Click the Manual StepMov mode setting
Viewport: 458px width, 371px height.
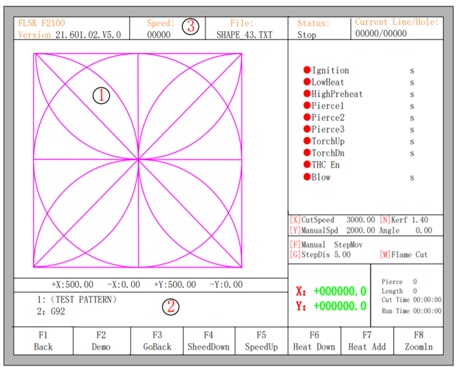point(326,245)
